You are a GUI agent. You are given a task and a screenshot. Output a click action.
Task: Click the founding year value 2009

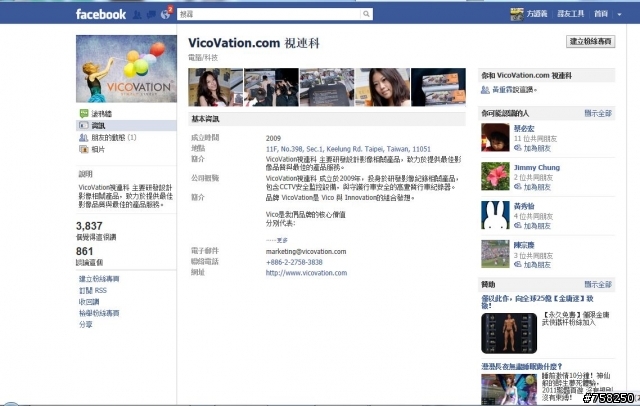coord(273,138)
